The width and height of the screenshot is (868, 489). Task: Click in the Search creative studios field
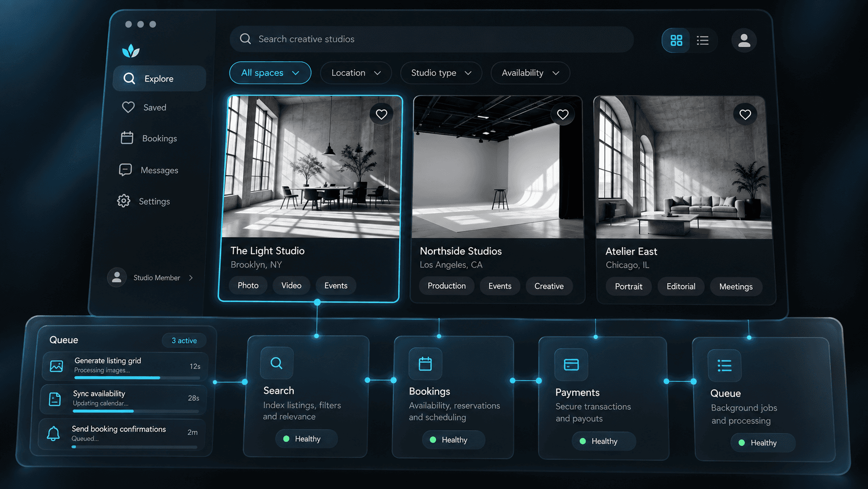pyautogui.click(x=431, y=39)
